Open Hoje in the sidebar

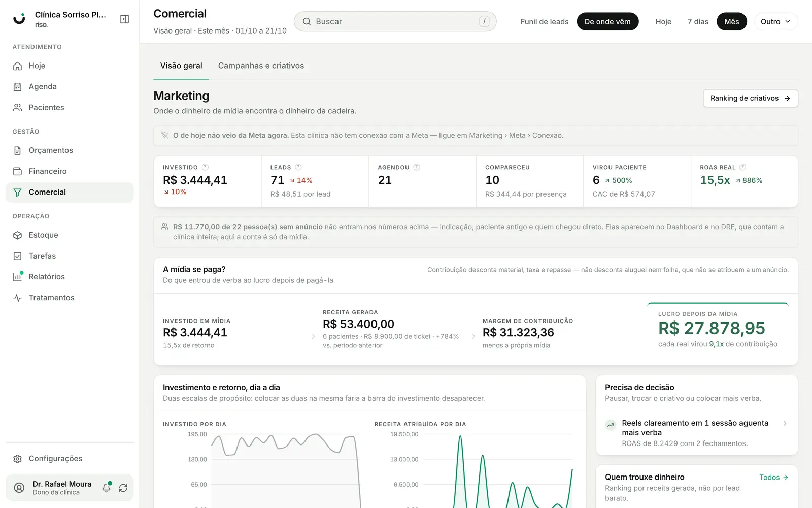70,66
